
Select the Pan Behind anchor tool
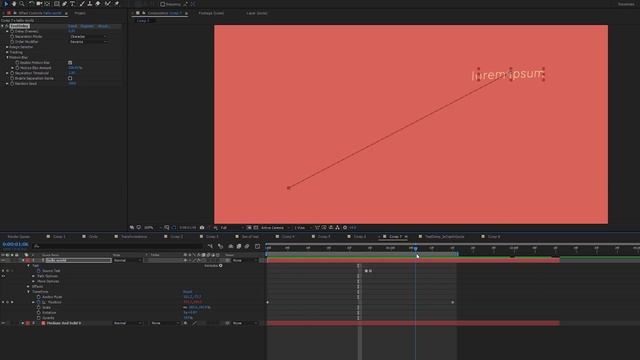[x=47, y=4]
